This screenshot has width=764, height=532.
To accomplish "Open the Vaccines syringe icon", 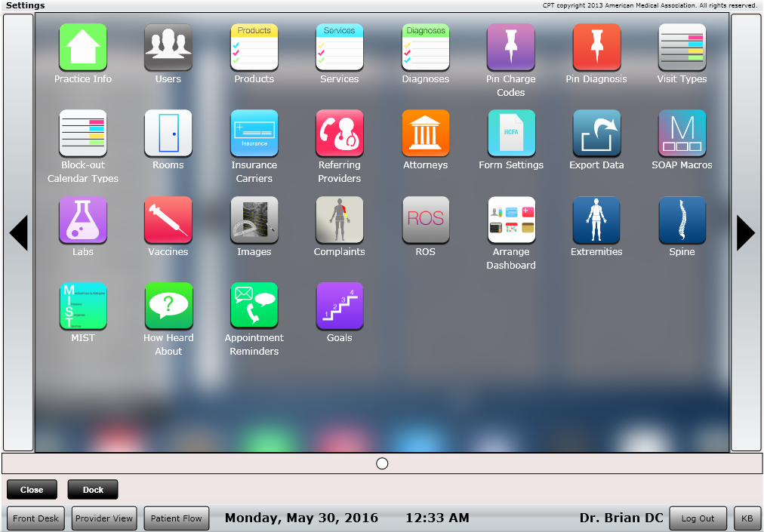I will pyautogui.click(x=168, y=220).
